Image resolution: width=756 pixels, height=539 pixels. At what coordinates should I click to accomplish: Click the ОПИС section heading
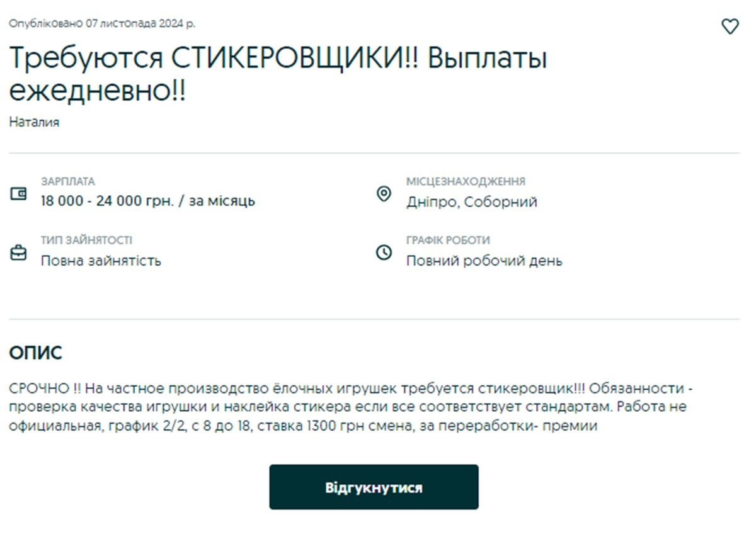point(36,353)
